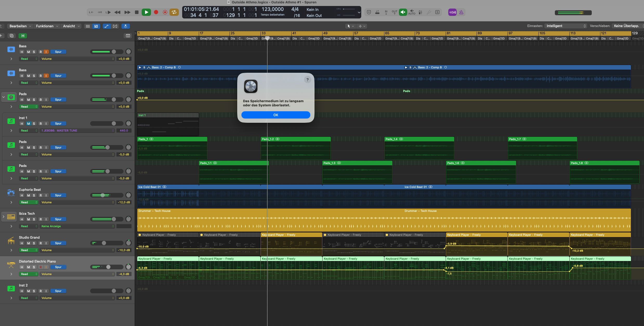Image resolution: width=644 pixels, height=326 pixels.
Task: Click the Studio Grand piano track icon
Action: (11, 240)
